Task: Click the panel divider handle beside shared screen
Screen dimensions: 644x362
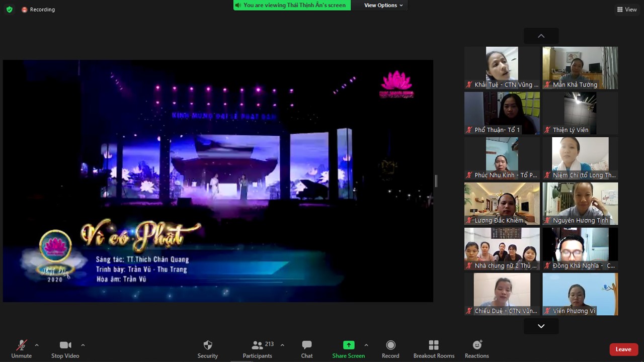Action: [436, 181]
